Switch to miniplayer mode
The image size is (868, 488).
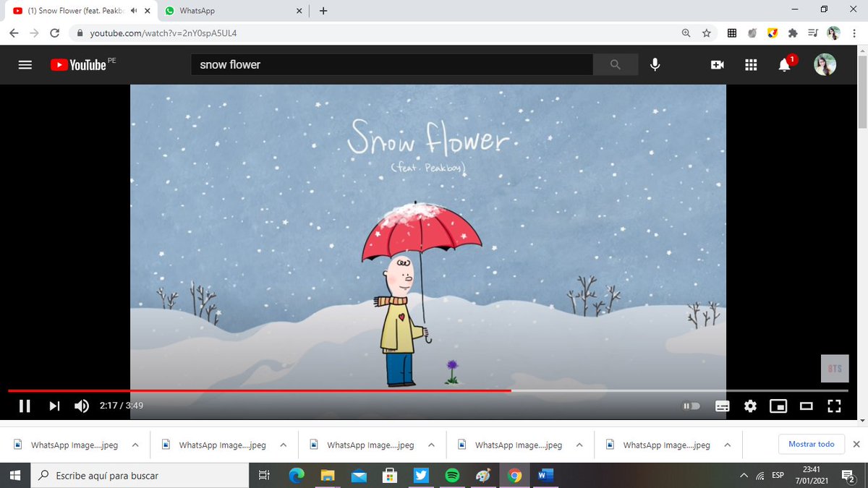point(778,406)
